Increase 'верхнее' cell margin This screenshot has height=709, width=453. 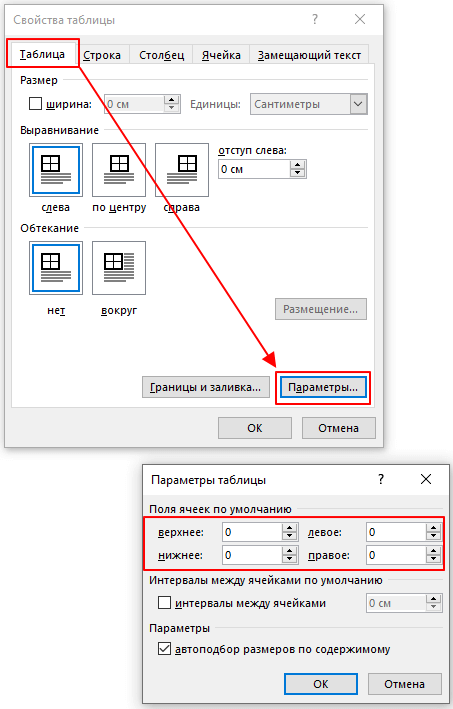point(289,528)
